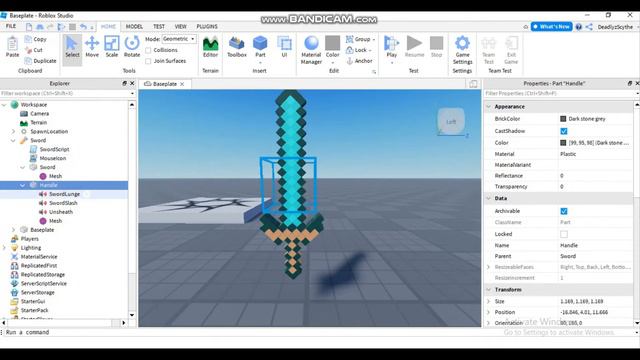The image size is (640, 360).
Task: Collapse the Workspace tree node
Action: click(x=4, y=105)
